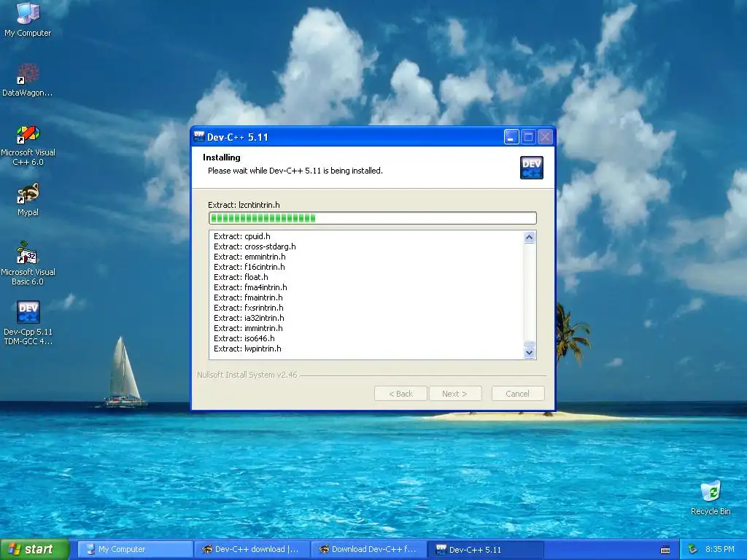Select log line 'Extract: fma4intrin.h'
Screen dimensions: 747x560
(251, 287)
